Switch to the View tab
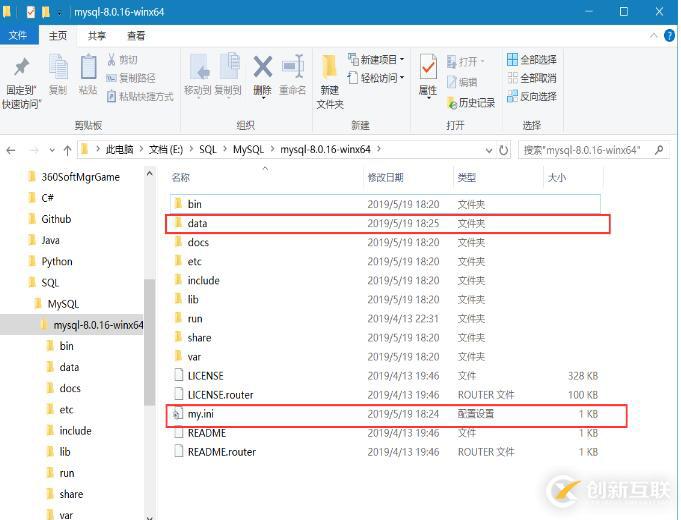 coord(136,36)
